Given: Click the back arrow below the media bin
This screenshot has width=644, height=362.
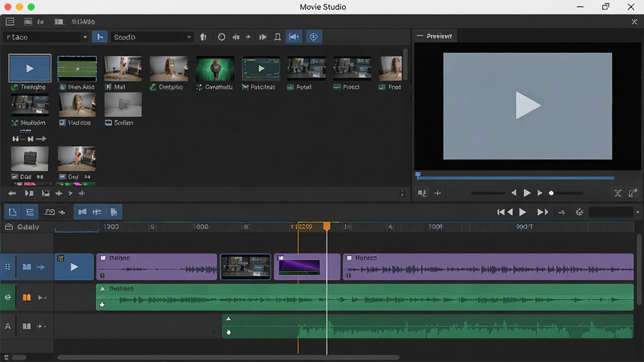Looking at the screenshot, I should 12,194.
